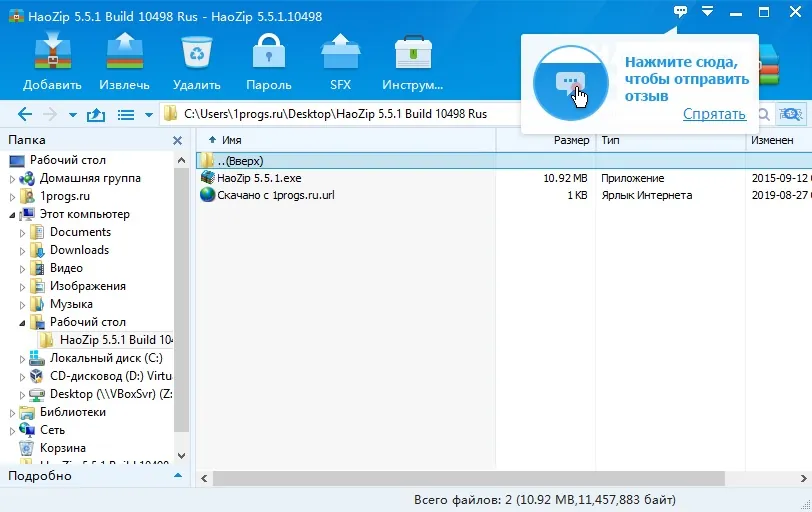Screen dimensions: 812x512
Task: Select Рабочий стол at tree root
Action: [x=67, y=160]
